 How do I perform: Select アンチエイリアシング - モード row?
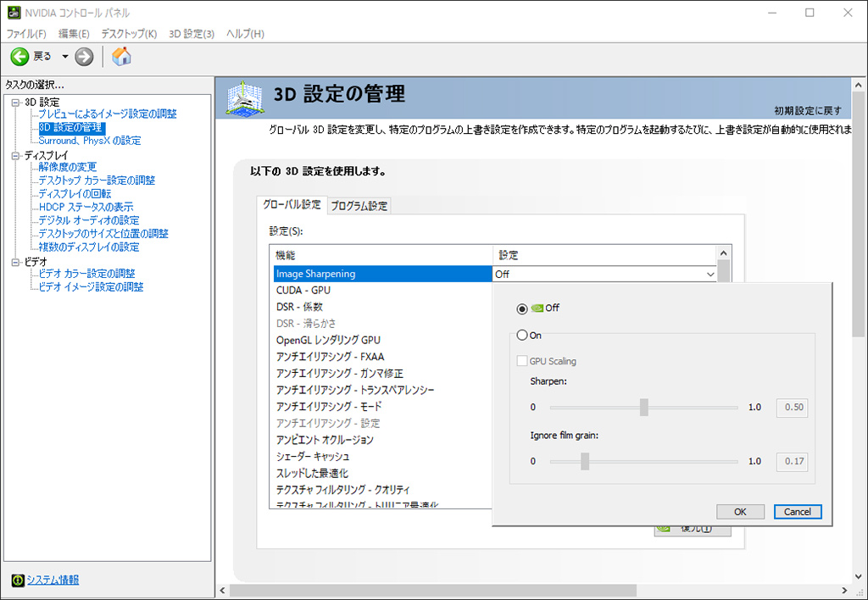pyautogui.click(x=382, y=406)
